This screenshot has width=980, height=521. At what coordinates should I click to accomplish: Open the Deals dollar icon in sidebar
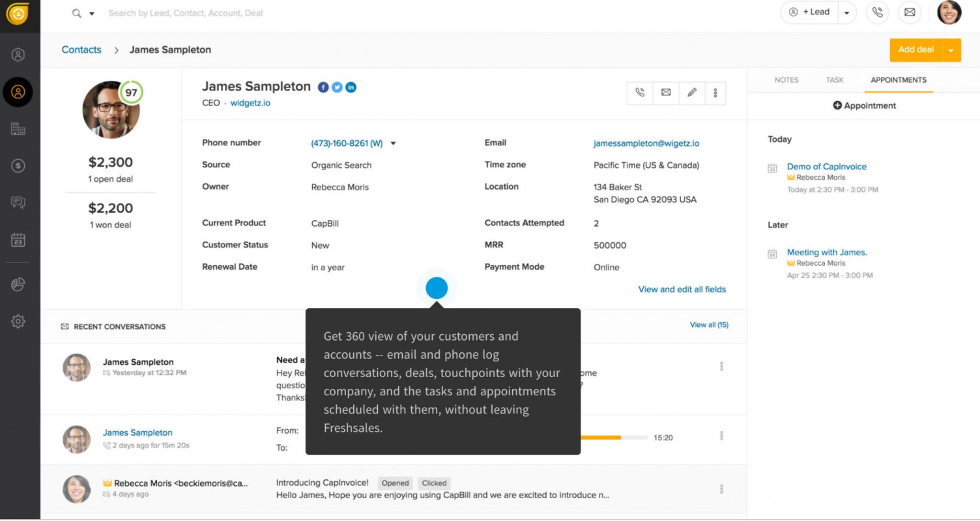[18, 166]
